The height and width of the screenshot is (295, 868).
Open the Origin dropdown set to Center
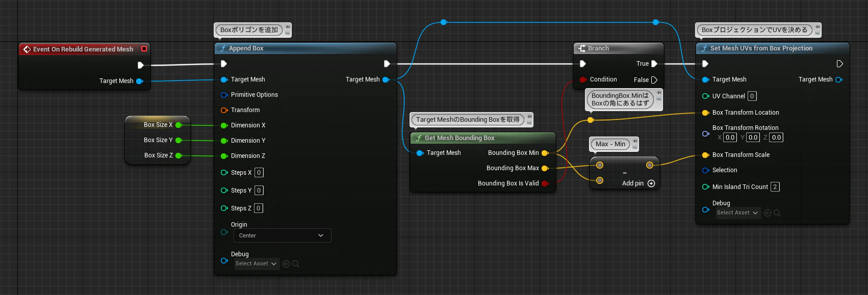[283, 235]
